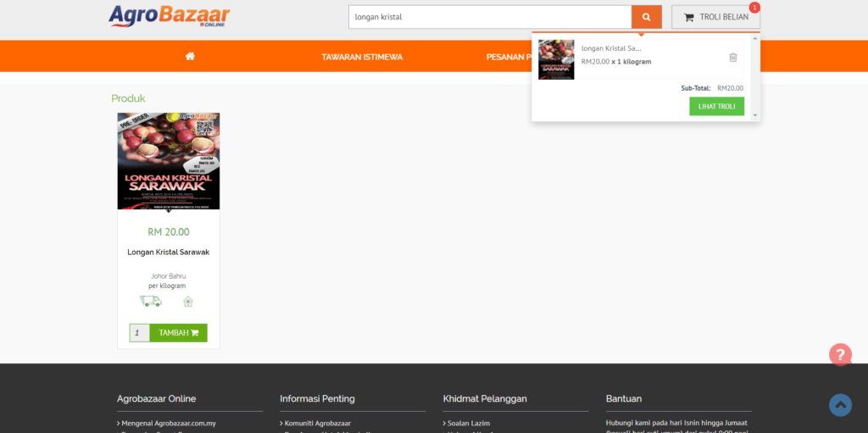Screen dimensions: 868x433
Task: Click the Mengenal Agrobazaar.com.my footer link
Action: [x=168, y=423]
